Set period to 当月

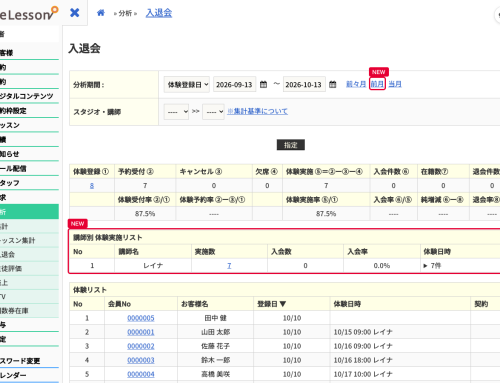[x=395, y=84]
